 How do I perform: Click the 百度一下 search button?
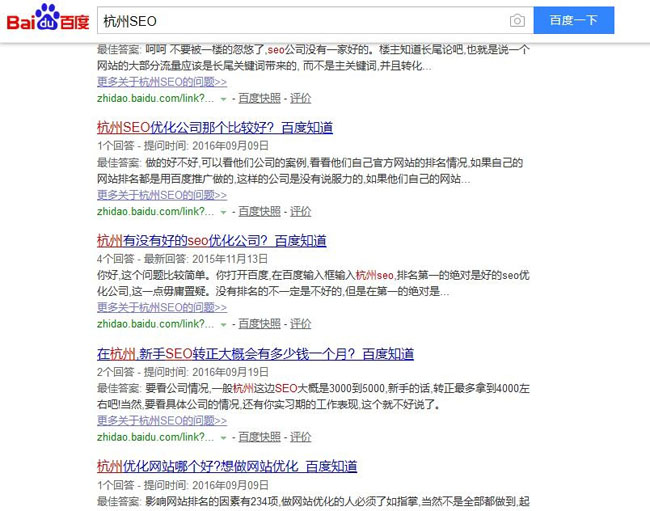tap(574, 20)
